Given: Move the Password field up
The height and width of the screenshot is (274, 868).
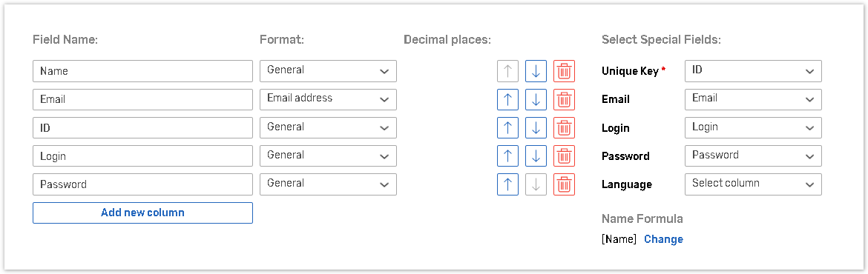Looking at the screenshot, I should [507, 184].
